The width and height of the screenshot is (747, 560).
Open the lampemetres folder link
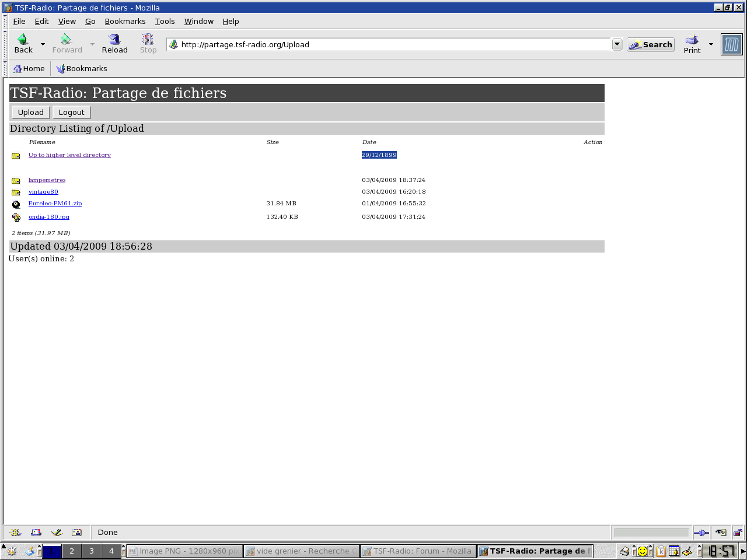[47, 180]
